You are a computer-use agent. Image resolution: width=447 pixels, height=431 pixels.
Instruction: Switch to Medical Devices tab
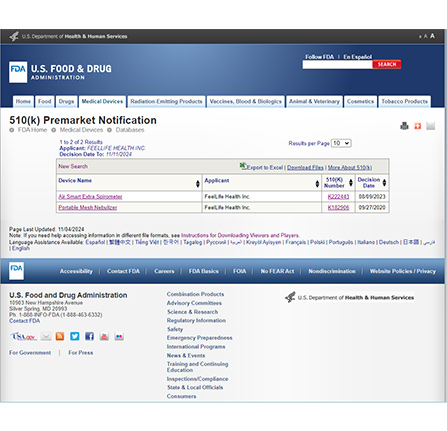pyautogui.click(x=102, y=102)
